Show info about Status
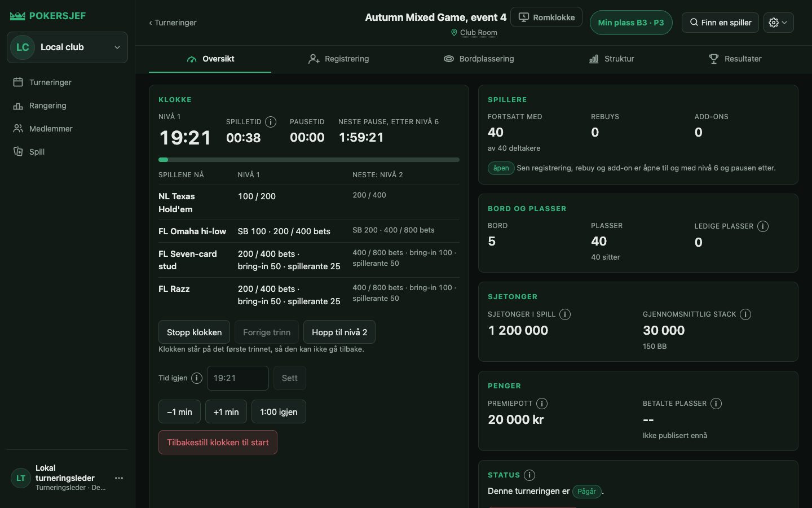The image size is (812, 508). click(x=529, y=475)
